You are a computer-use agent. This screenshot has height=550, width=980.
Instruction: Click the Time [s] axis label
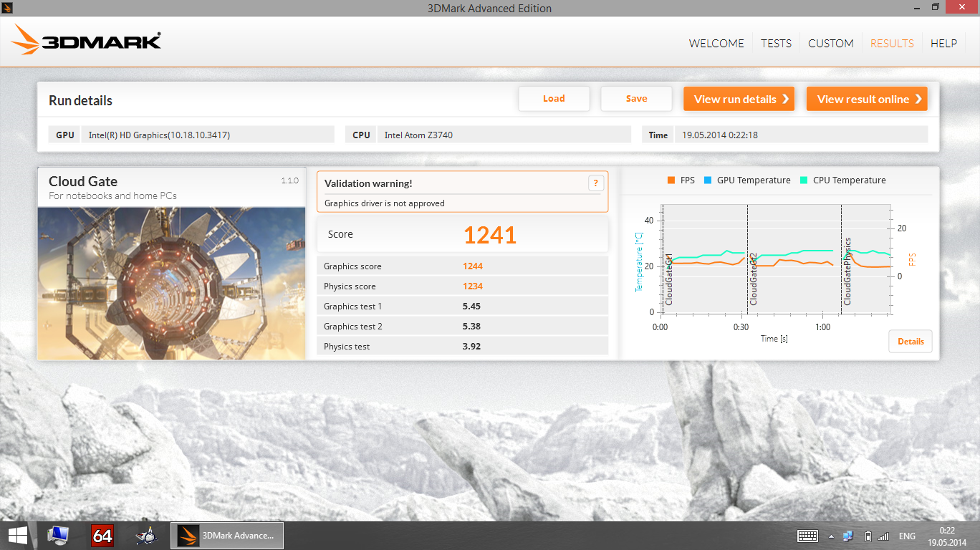coord(774,339)
